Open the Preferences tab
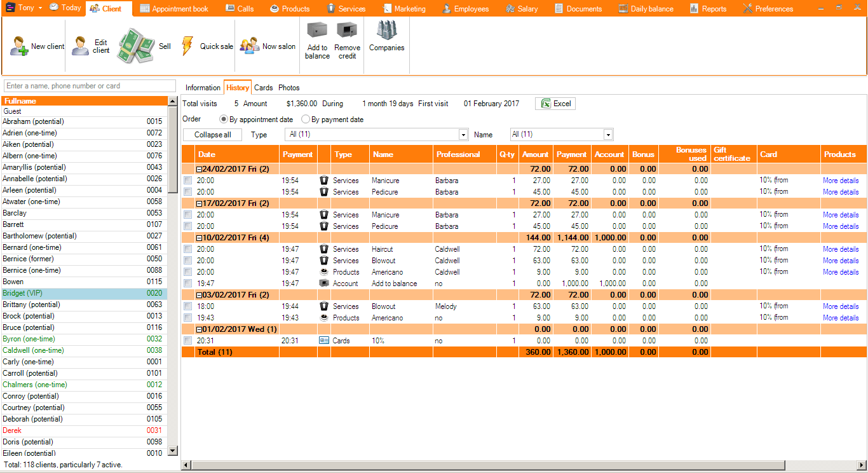 tap(768, 9)
